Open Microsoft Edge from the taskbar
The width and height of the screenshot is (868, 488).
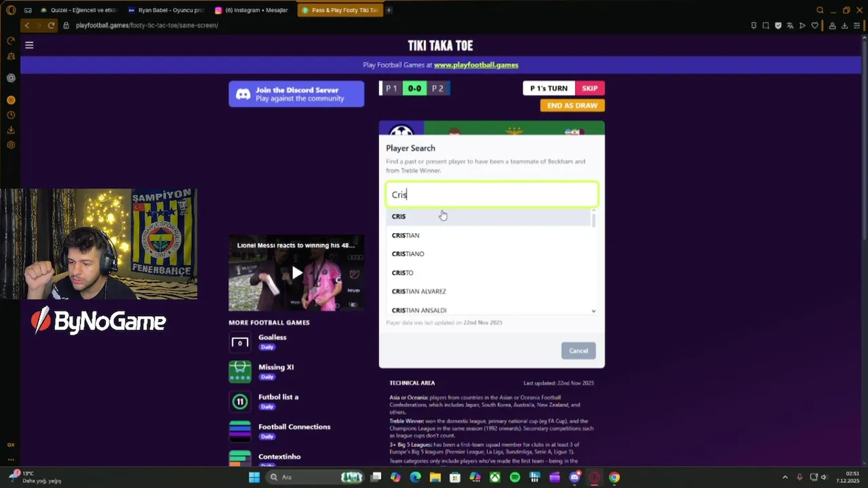(415, 477)
